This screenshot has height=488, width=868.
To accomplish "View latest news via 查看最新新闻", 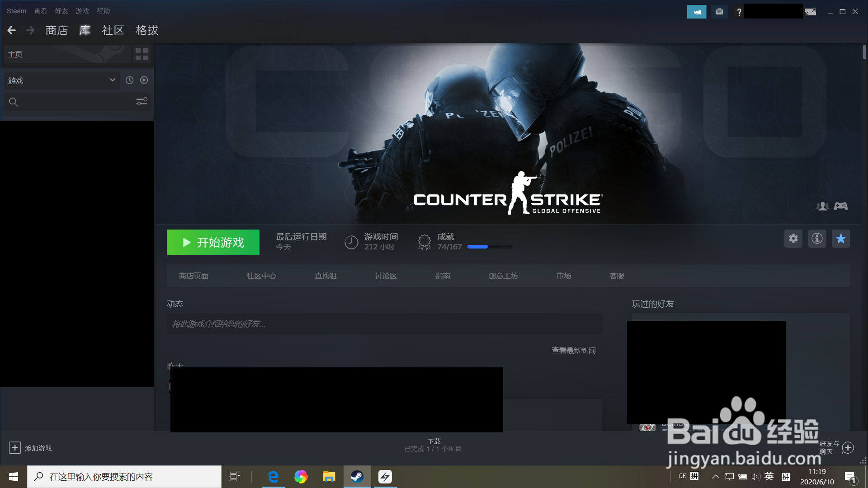I will click(574, 351).
